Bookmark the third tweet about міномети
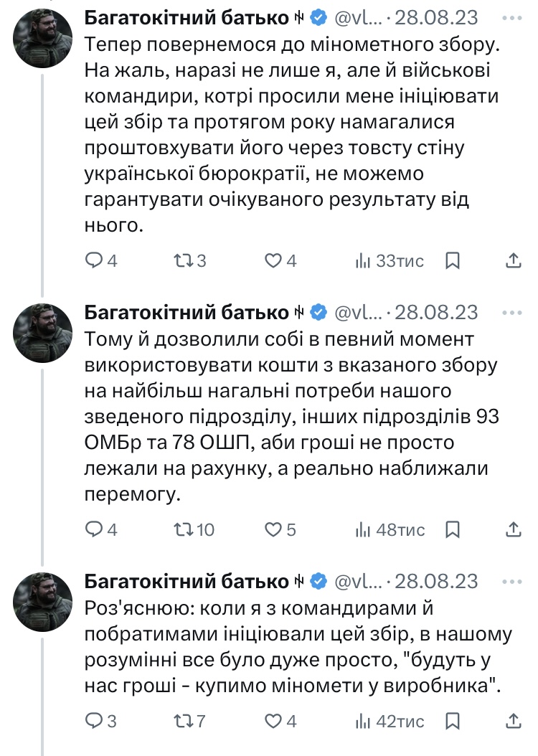The height and width of the screenshot is (756, 538). [x=452, y=721]
